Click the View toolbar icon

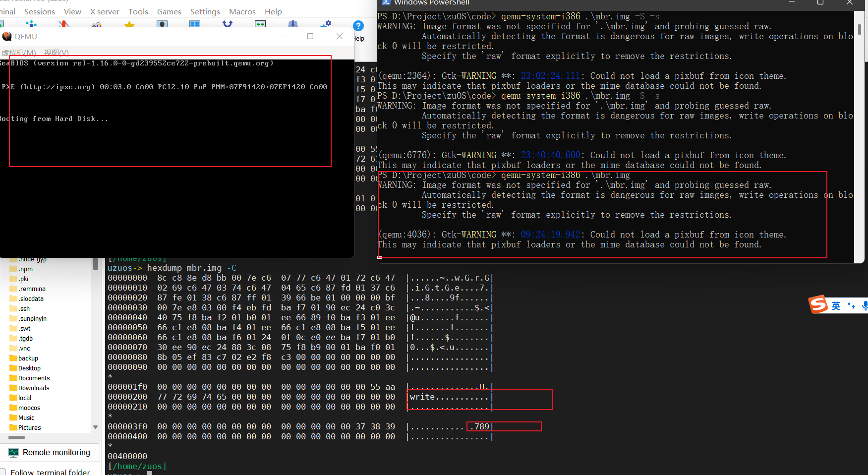coord(162,24)
